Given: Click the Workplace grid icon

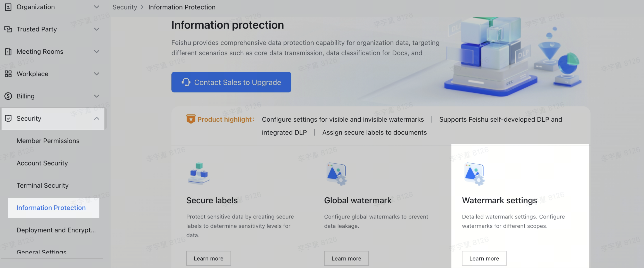Looking at the screenshot, I should point(8,74).
